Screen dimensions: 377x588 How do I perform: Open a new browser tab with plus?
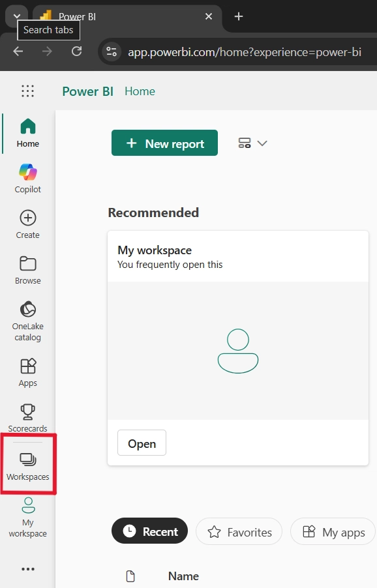(239, 16)
